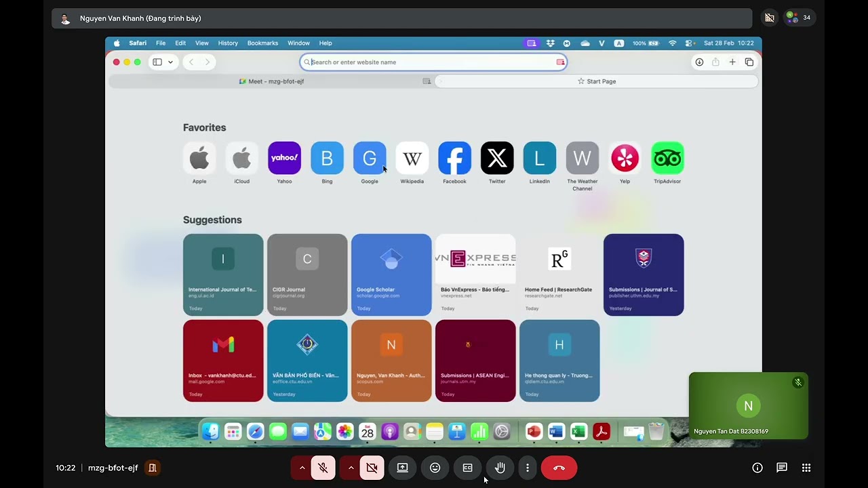Open the Apple menu

click(117, 43)
